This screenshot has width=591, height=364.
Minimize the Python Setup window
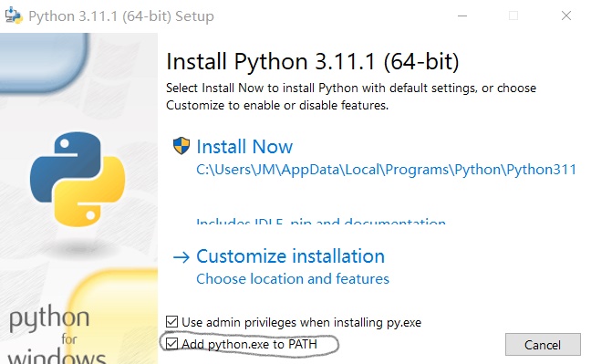coord(462,16)
